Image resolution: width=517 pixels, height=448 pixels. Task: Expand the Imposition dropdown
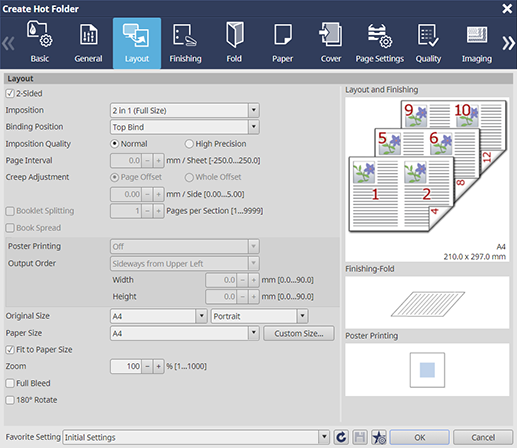(x=254, y=110)
